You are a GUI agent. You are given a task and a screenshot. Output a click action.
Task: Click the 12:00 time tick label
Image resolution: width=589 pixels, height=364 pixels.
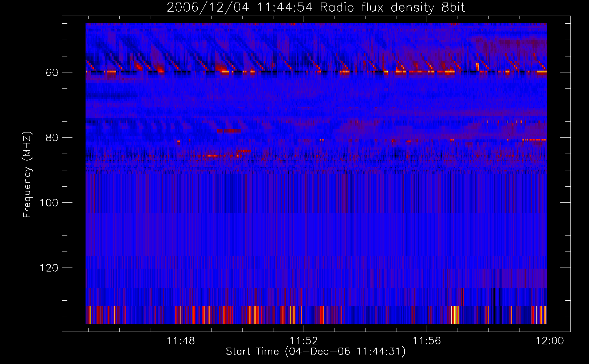tap(549, 341)
